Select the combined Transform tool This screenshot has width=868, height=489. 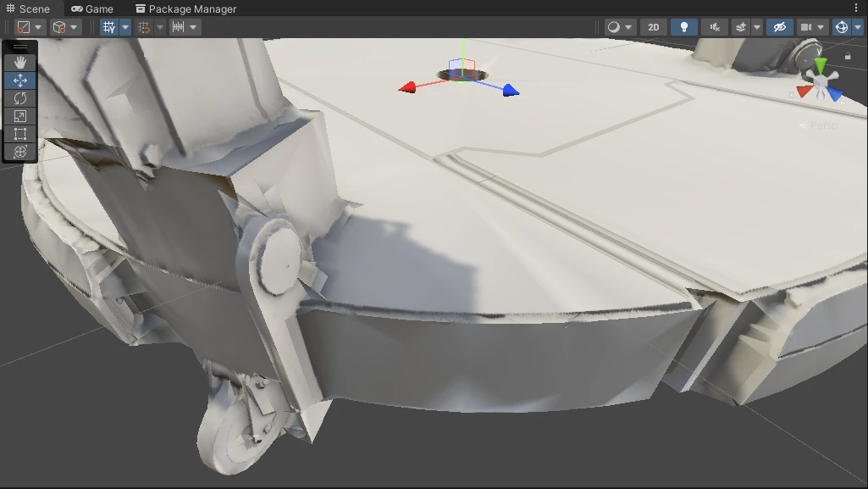pyautogui.click(x=20, y=151)
